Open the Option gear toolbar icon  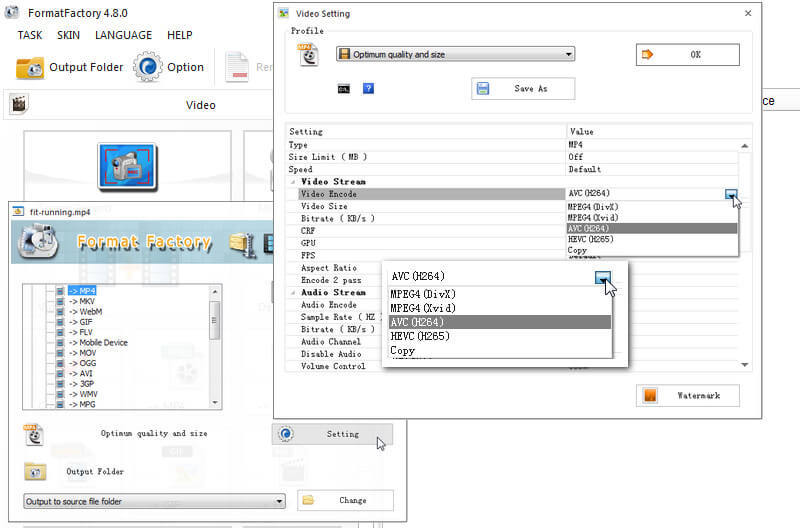(x=148, y=67)
